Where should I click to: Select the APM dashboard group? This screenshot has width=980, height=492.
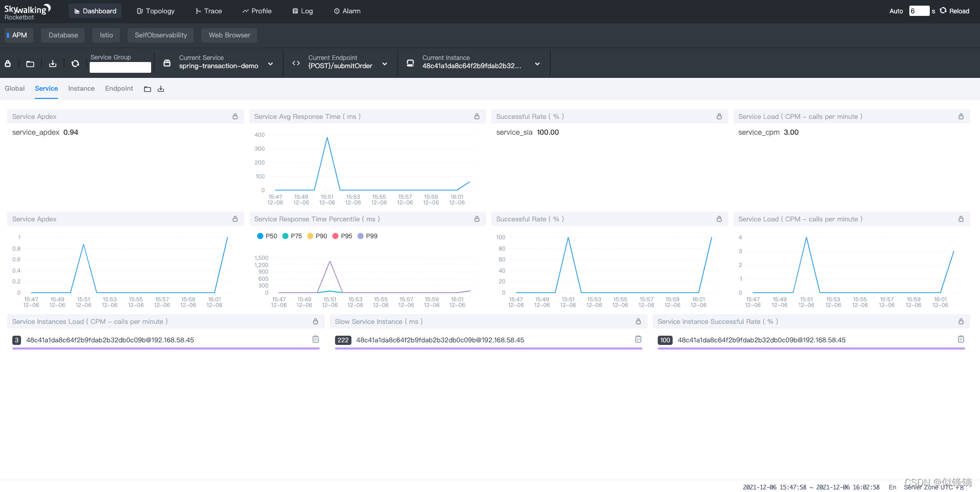click(19, 35)
